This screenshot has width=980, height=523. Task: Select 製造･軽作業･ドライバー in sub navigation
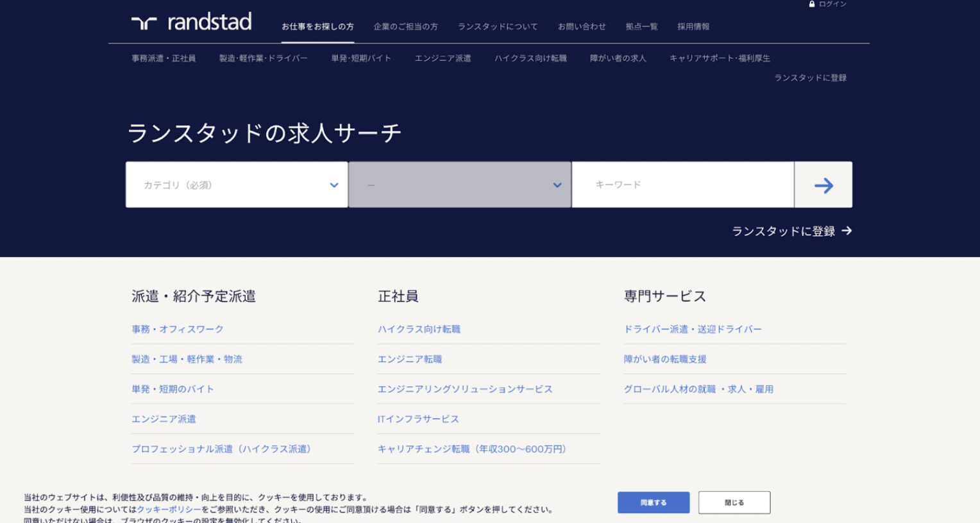coord(264,58)
